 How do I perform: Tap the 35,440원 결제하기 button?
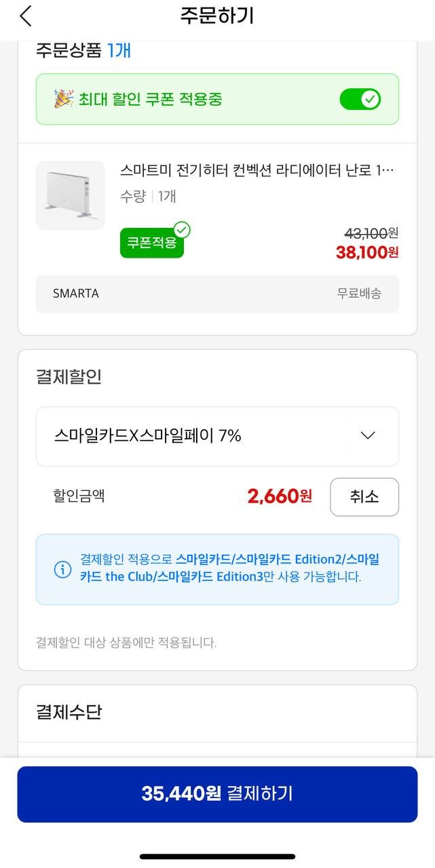(x=217, y=794)
